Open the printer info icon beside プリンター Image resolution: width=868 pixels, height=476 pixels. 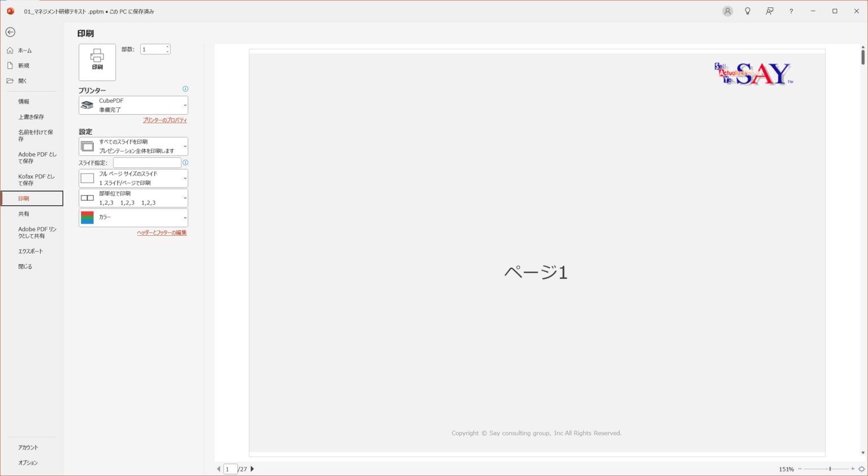tap(185, 89)
